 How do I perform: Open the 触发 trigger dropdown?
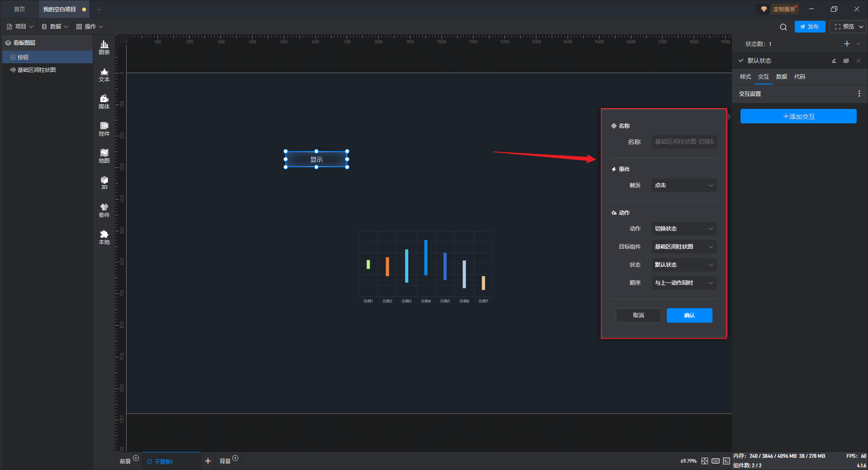(684, 185)
